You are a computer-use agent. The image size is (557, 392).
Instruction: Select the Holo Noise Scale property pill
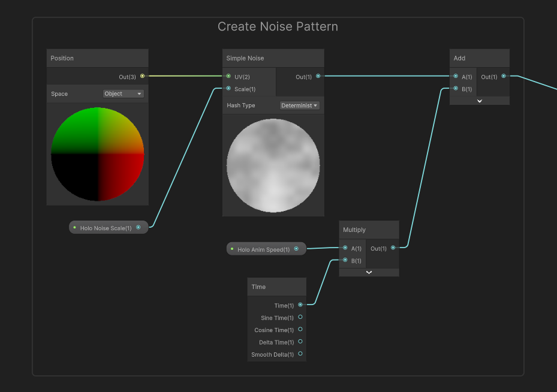click(x=105, y=227)
